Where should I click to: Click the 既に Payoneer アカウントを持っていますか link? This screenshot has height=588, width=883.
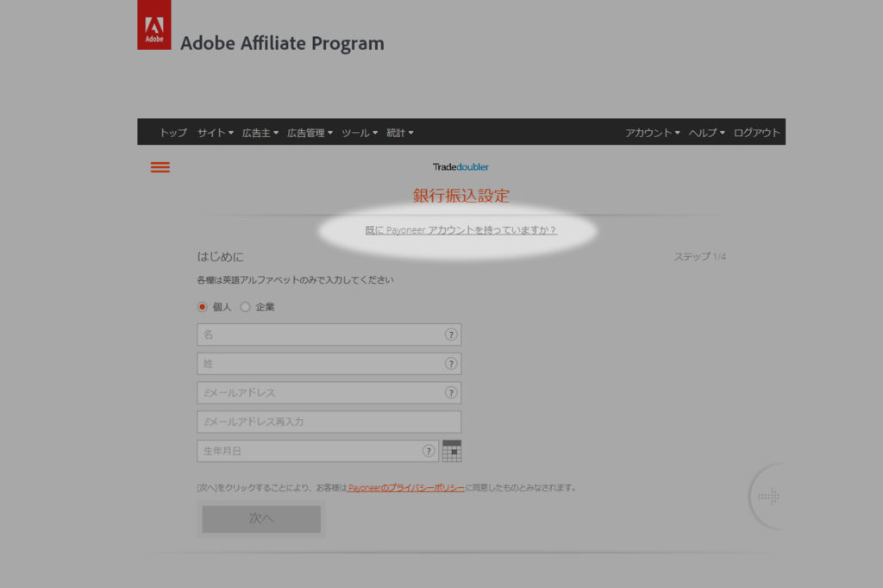click(460, 230)
